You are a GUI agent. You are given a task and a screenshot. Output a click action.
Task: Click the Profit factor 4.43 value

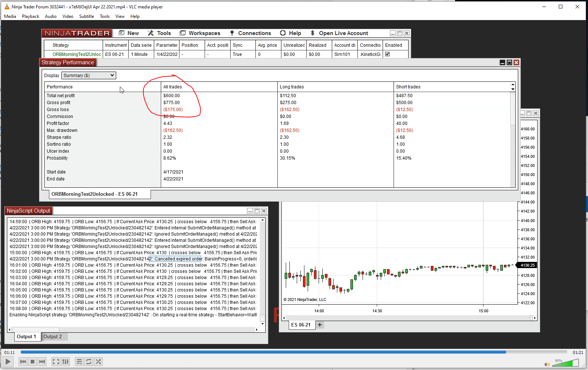[x=167, y=123]
